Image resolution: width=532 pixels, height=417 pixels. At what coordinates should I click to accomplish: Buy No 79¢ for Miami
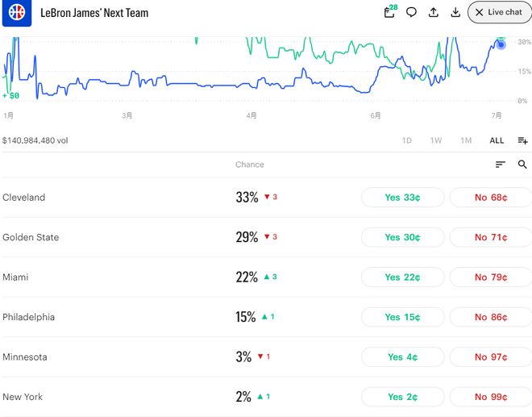491,277
